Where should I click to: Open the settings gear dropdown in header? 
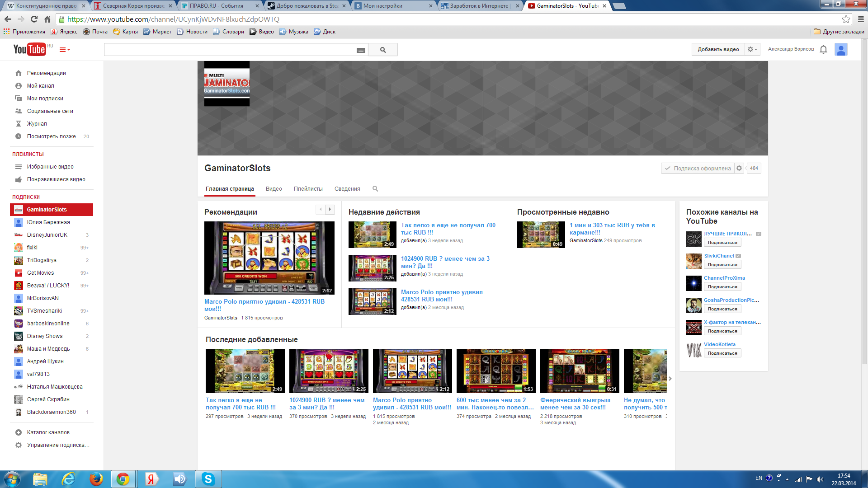click(752, 49)
